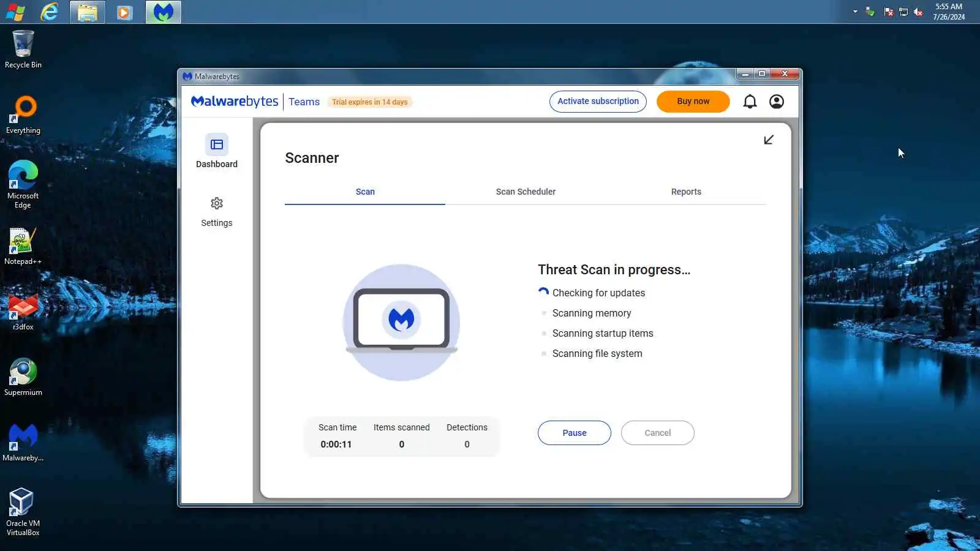The image size is (980, 551).
Task: Open the Recycle Bin desktop icon
Action: coord(23,50)
